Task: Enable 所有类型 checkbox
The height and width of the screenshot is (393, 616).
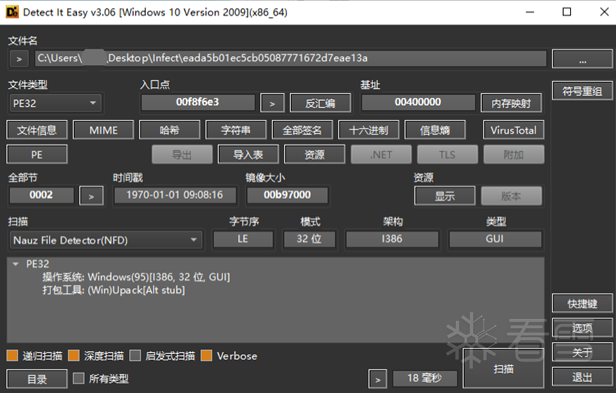Action: [x=79, y=378]
